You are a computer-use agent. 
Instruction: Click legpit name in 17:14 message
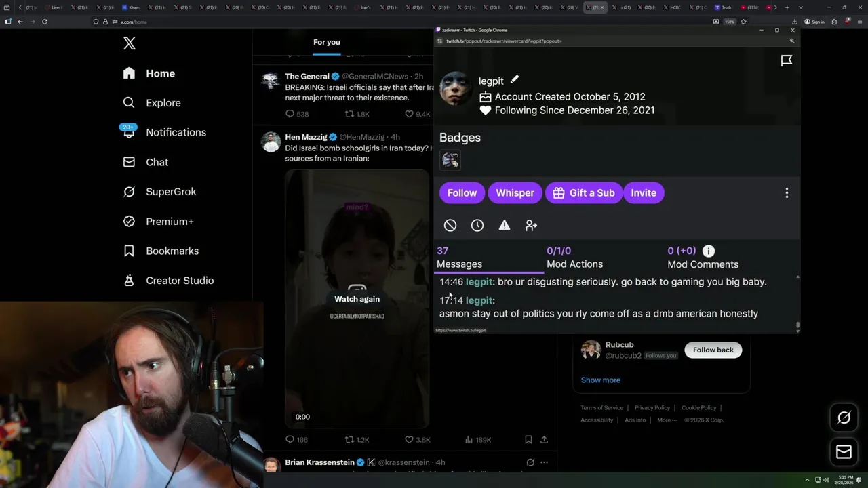[x=479, y=300]
